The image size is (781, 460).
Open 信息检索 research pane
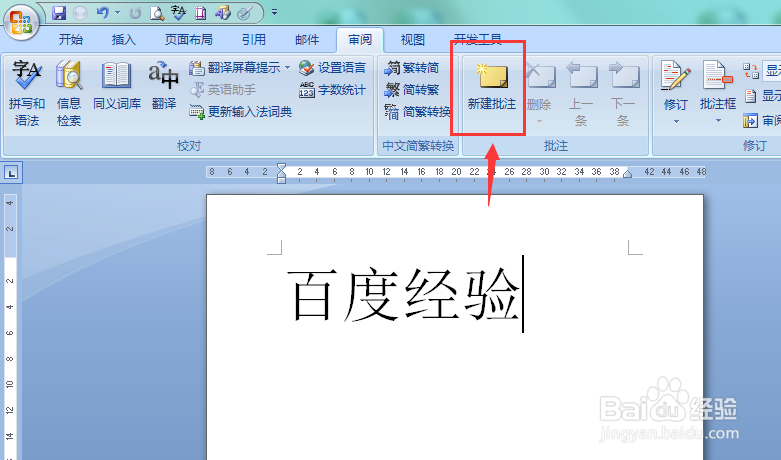tap(69, 93)
